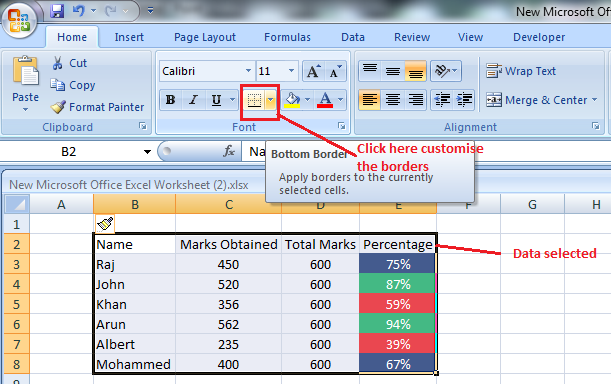Click the Redo arrow icon
This screenshot has height=384, width=611.
pos(111,11)
